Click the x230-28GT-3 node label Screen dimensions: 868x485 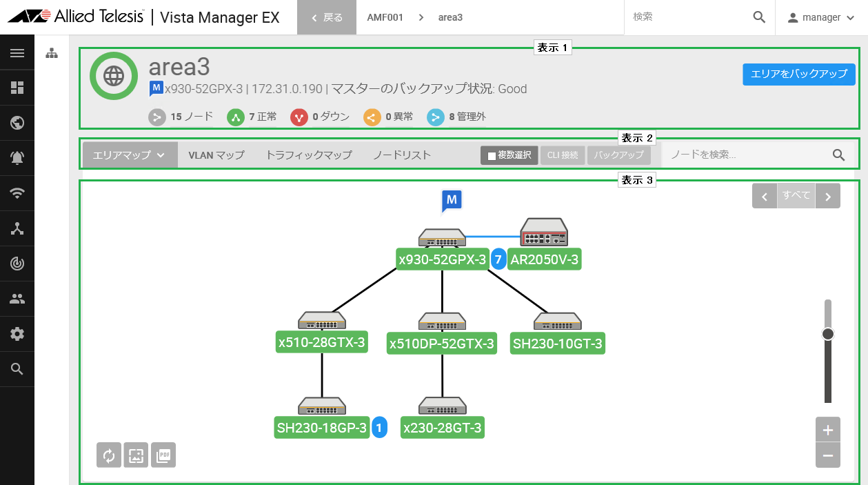443,428
